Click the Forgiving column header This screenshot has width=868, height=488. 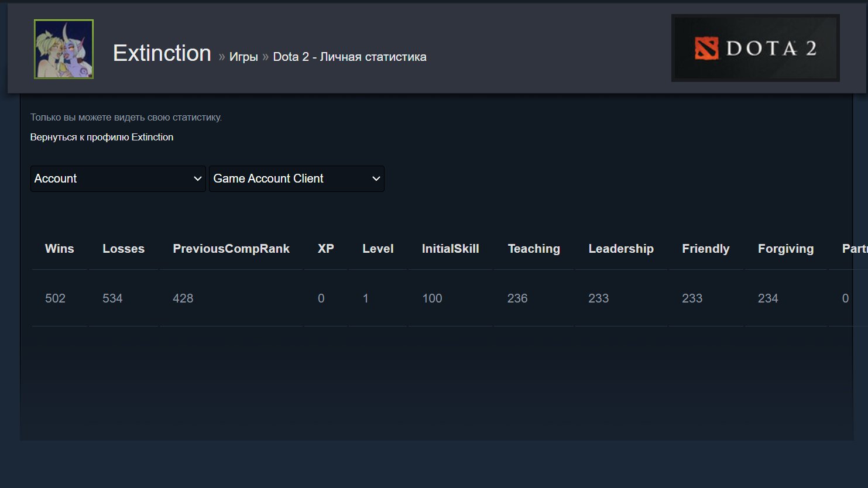click(x=786, y=249)
